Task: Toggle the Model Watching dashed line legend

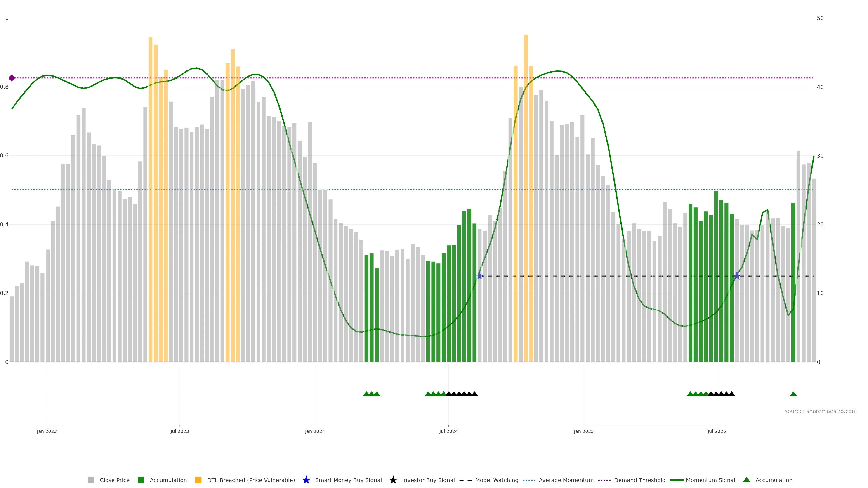Action: tap(465, 480)
